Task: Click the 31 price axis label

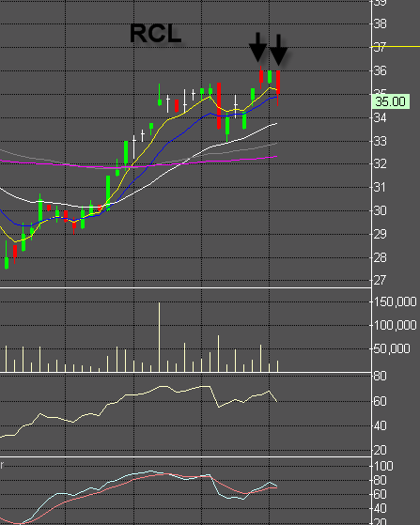Action: pyautogui.click(x=380, y=187)
